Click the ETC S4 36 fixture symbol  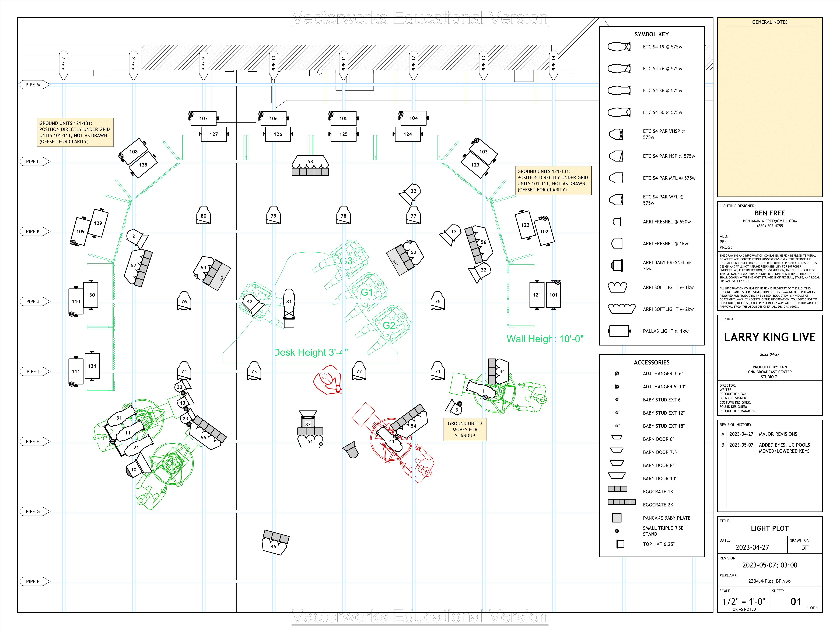tap(619, 90)
